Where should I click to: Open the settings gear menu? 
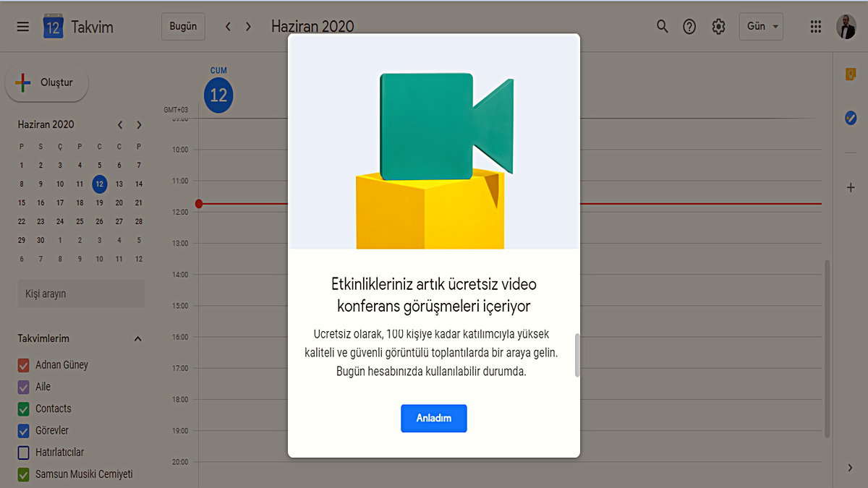[x=718, y=27]
